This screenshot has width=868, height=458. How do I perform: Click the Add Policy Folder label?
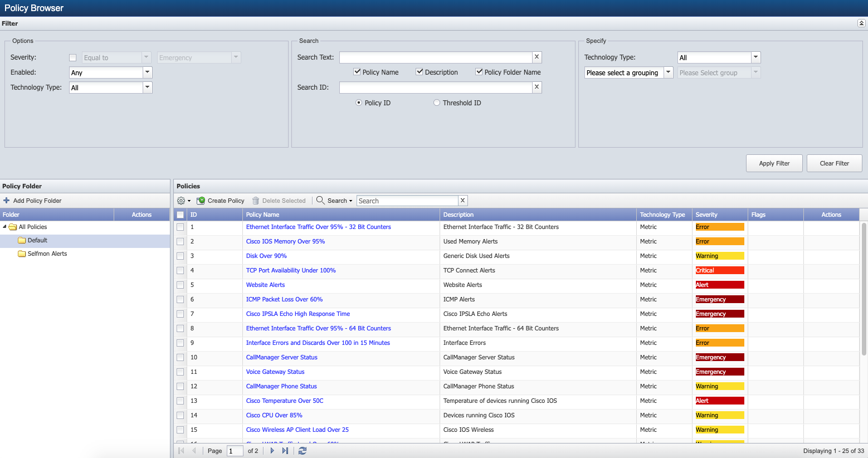click(x=37, y=201)
